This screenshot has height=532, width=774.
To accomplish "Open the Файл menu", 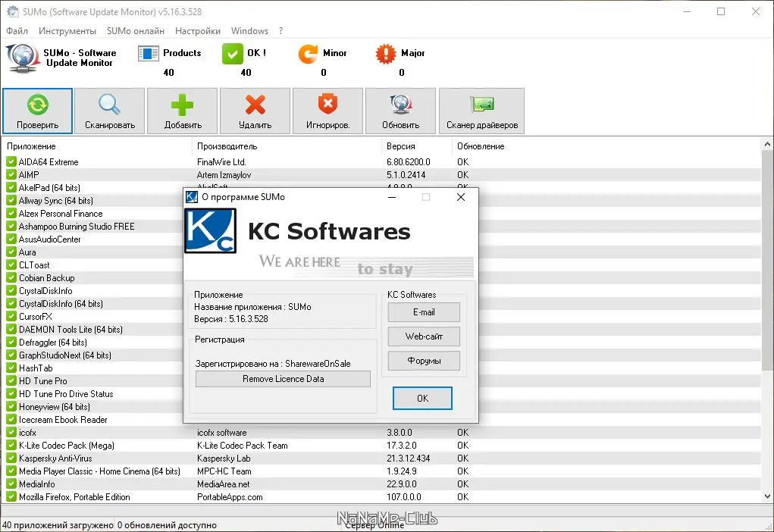I will (x=17, y=30).
